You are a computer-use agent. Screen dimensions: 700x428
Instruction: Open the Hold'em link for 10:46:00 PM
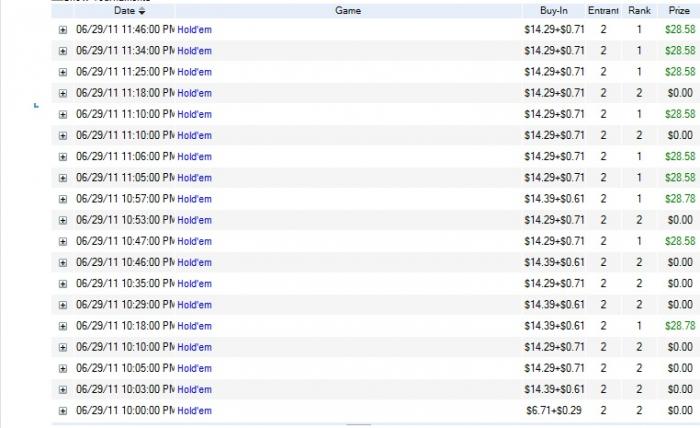tap(194, 262)
